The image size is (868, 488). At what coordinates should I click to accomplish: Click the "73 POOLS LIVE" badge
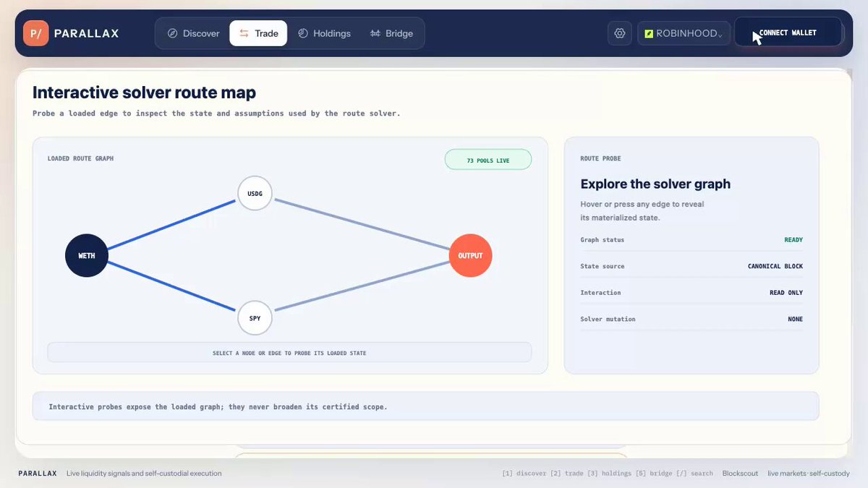click(x=488, y=160)
